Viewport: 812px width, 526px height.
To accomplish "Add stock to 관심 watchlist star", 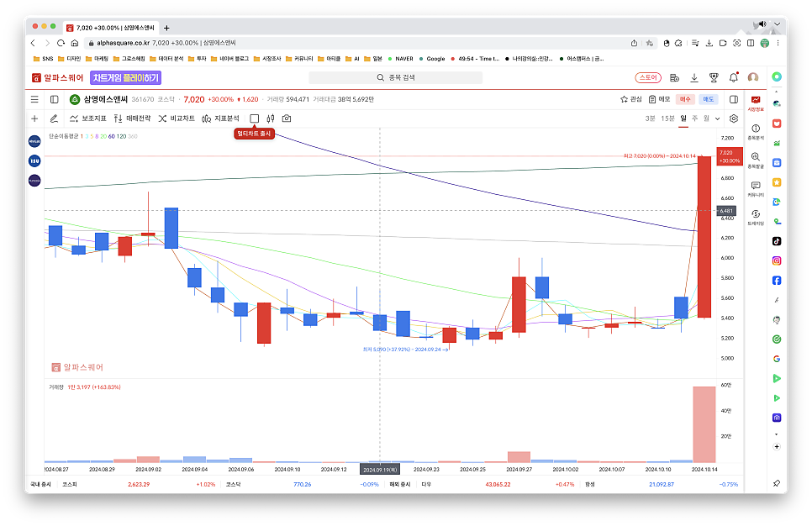I will 631,99.
